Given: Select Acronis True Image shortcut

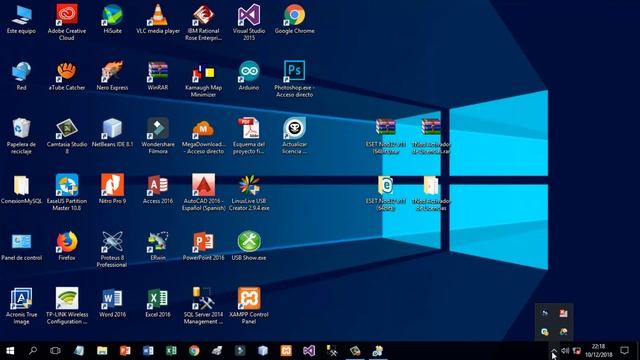Looking at the screenshot, I should pyautogui.click(x=21, y=306).
